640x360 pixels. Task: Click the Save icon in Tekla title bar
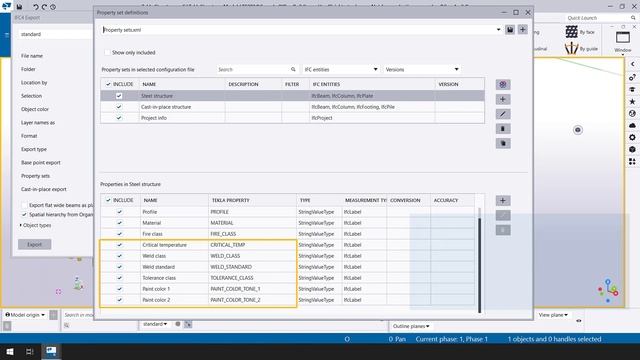(19, 7)
